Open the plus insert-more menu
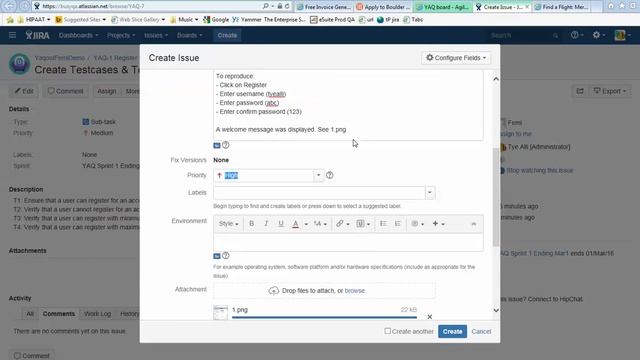The height and width of the screenshot is (360, 640). tap(438, 224)
